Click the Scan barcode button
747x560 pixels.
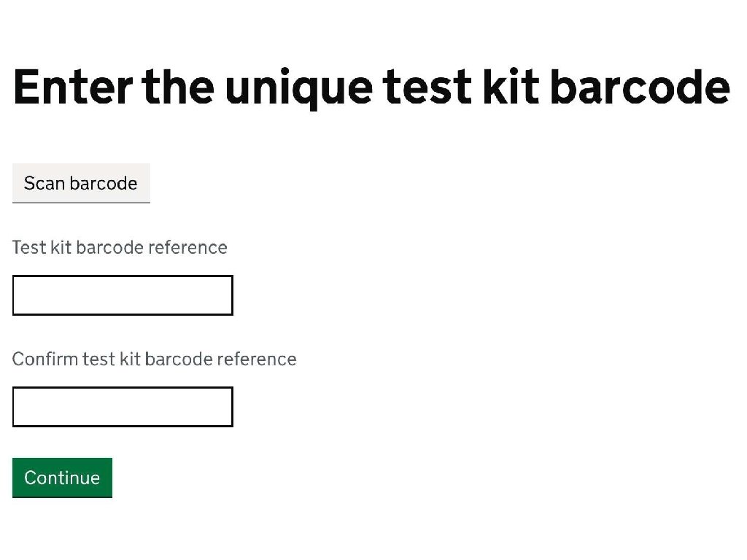(81, 183)
